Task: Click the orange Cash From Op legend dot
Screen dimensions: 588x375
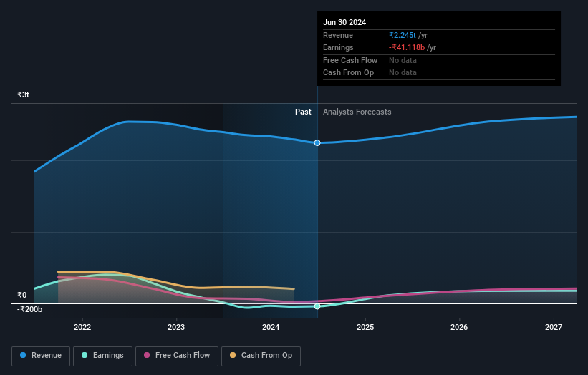Action: [x=233, y=355]
